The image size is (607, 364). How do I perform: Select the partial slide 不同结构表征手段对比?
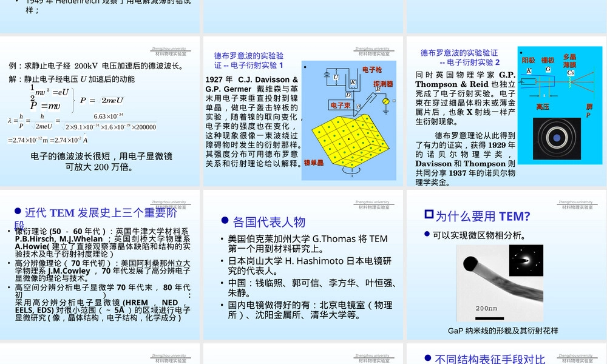tap(507, 354)
